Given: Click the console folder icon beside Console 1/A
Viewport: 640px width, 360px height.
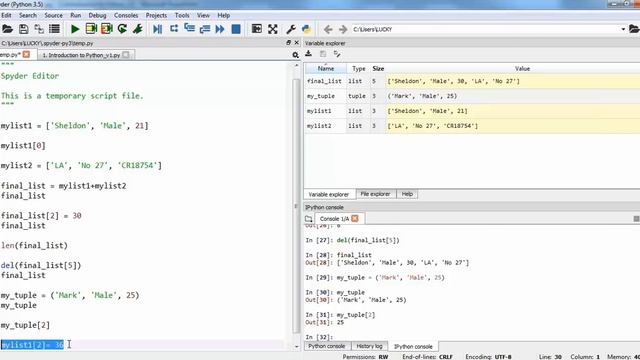Looking at the screenshot, I should click(x=309, y=219).
